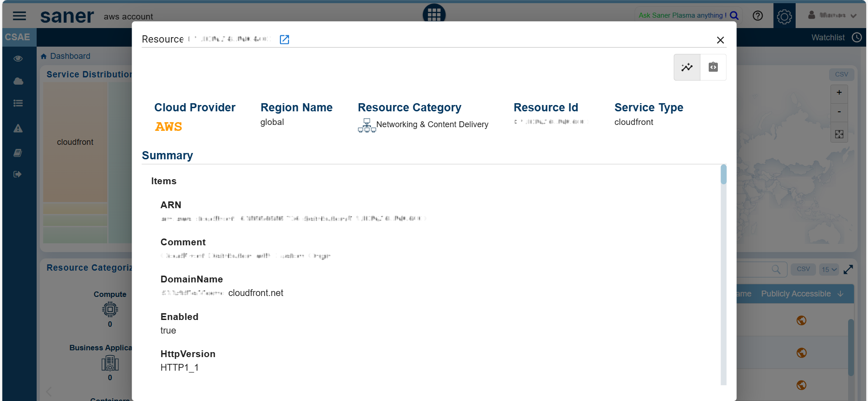The image size is (868, 401).
Task: Click the third publicly accessible globe icon
Action: click(802, 385)
